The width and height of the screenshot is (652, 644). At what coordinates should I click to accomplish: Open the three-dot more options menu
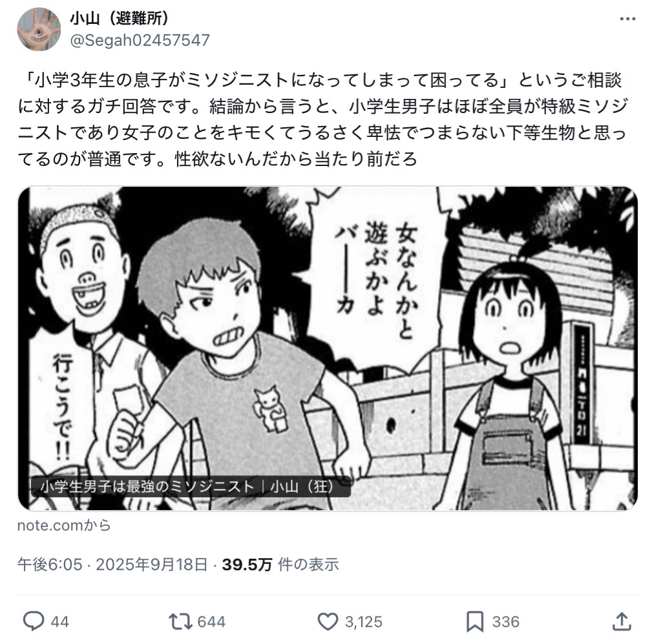pos(627,19)
